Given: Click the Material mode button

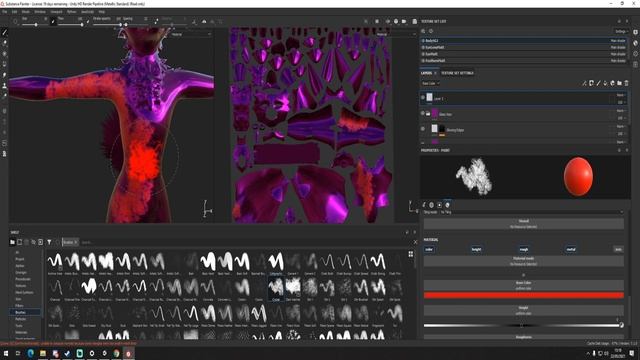Looking at the screenshot, I should [x=524, y=261].
